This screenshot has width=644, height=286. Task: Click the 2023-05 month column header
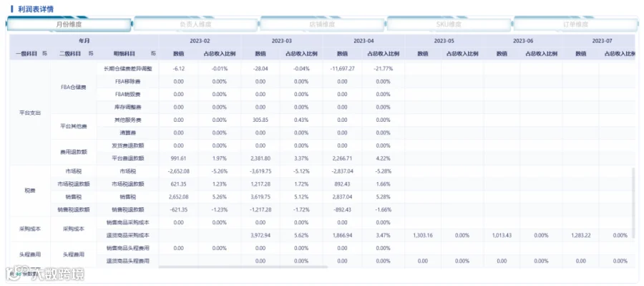(x=444, y=41)
